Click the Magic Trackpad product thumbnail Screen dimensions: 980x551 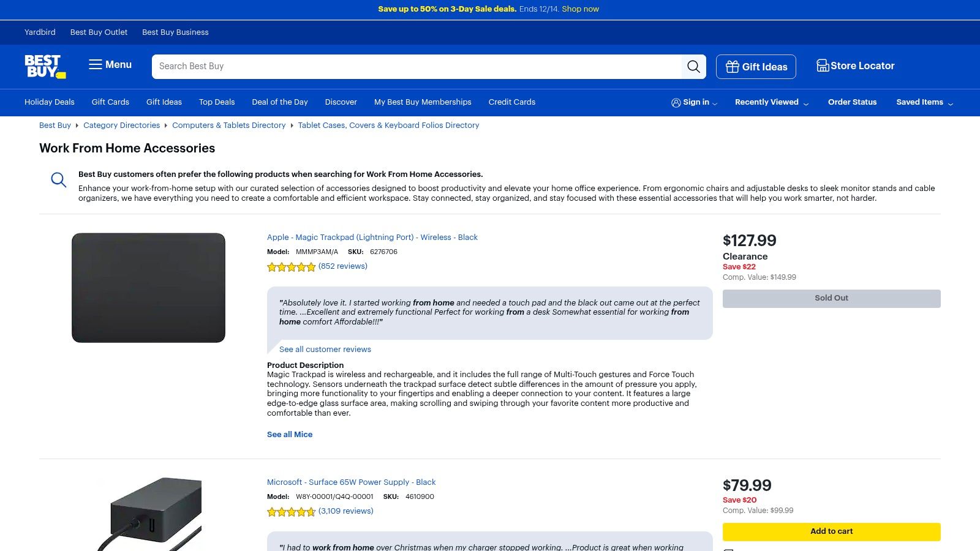[148, 288]
